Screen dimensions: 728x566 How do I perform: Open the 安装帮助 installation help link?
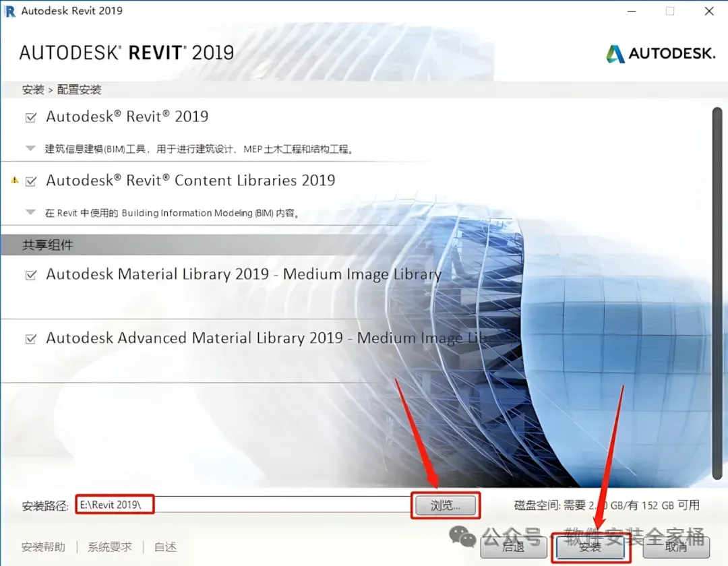[43, 547]
